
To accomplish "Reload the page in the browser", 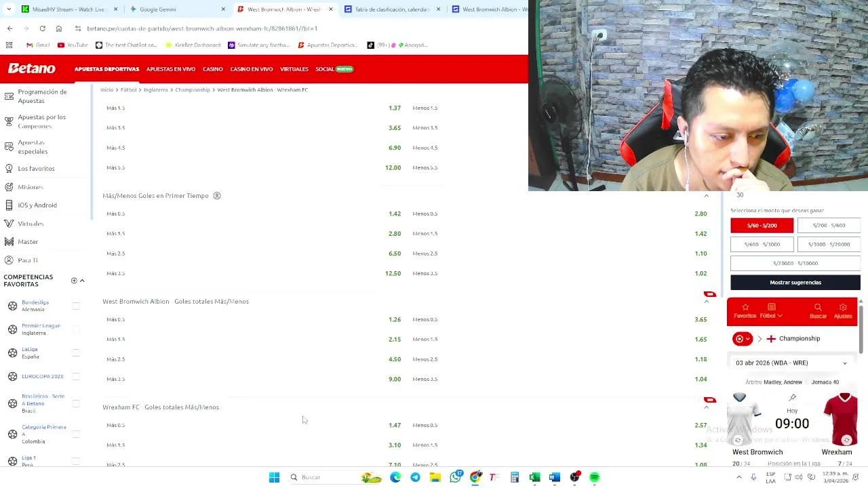I will (x=42, y=28).
